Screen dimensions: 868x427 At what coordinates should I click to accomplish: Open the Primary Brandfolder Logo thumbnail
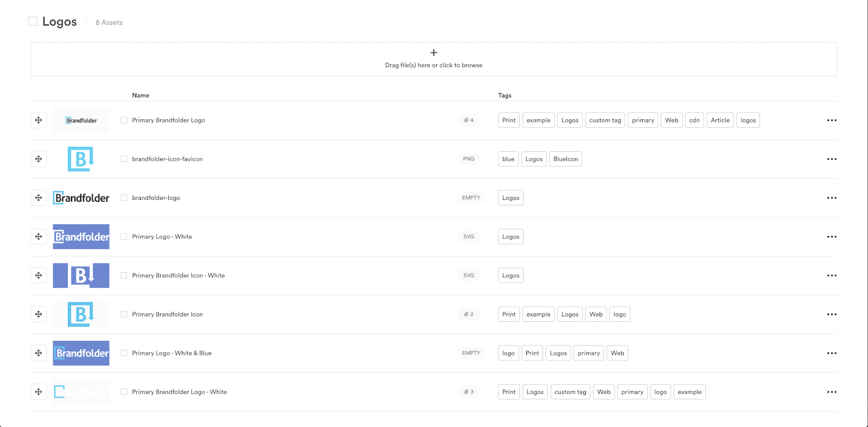(81, 120)
